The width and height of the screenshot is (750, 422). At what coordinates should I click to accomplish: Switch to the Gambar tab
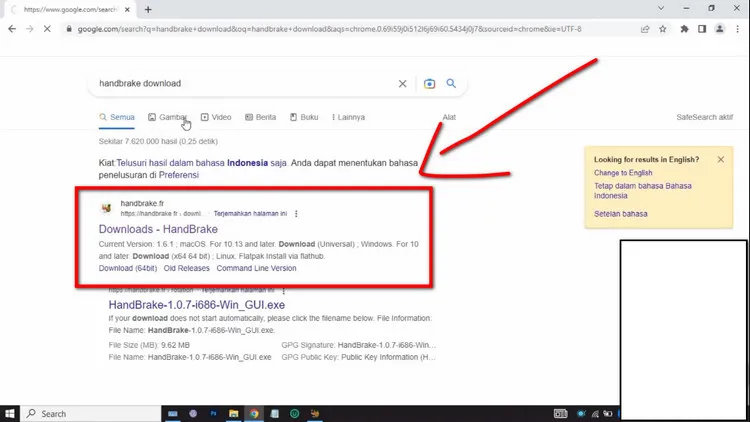(x=167, y=117)
